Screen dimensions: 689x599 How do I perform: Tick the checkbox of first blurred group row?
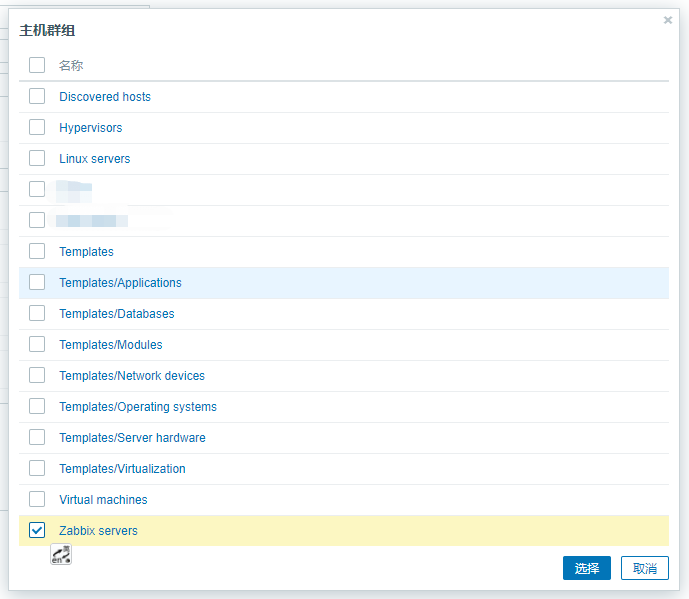[37, 189]
